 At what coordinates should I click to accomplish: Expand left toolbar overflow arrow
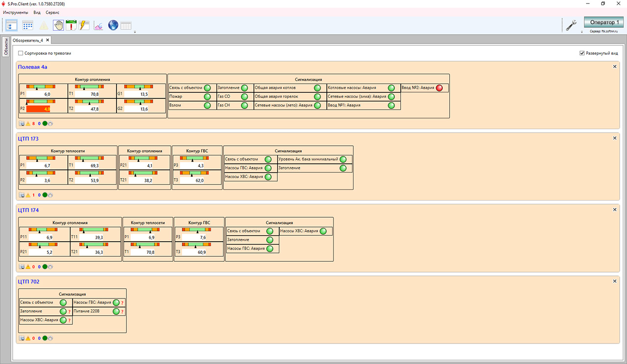point(135,32)
